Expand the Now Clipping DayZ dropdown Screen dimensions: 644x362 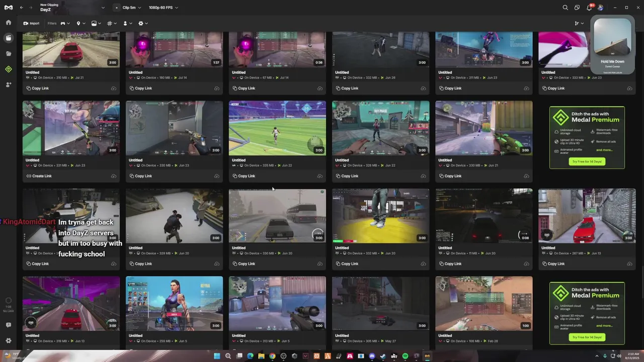[x=103, y=8]
